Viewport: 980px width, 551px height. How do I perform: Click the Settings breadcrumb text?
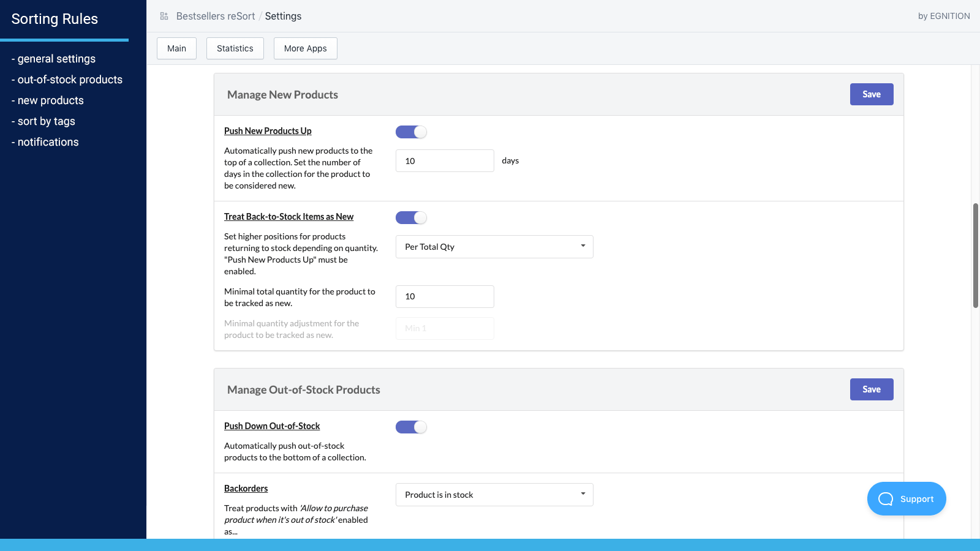283,16
